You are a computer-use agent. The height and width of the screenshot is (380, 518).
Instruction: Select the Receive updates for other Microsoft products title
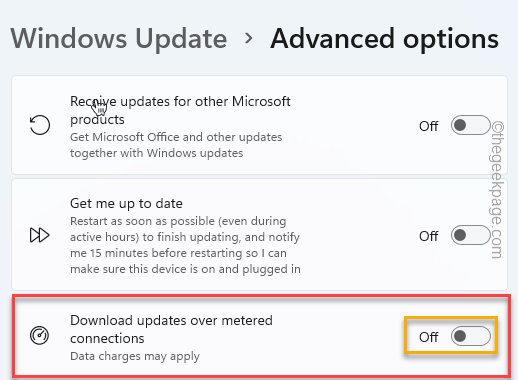[180, 110]
